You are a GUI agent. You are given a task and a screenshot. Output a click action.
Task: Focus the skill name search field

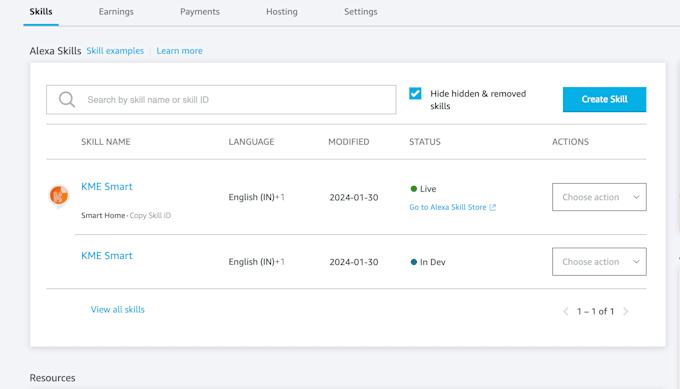tap(221, 100)
